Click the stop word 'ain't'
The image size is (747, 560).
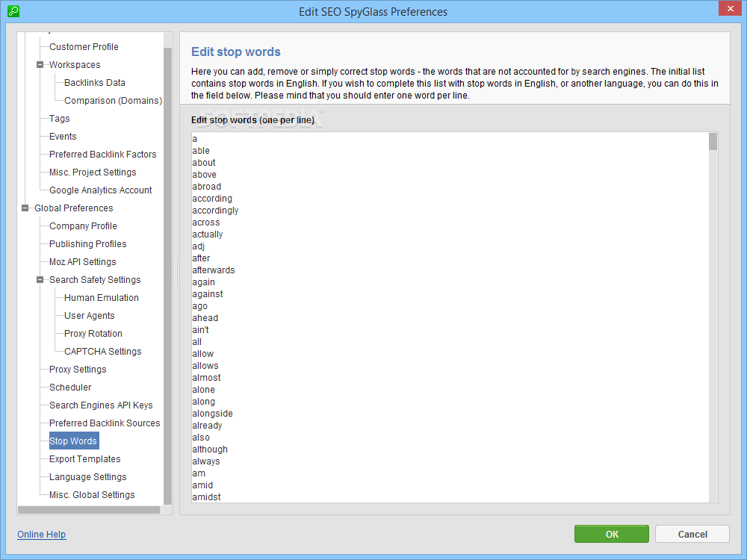(x=200, y=329)
